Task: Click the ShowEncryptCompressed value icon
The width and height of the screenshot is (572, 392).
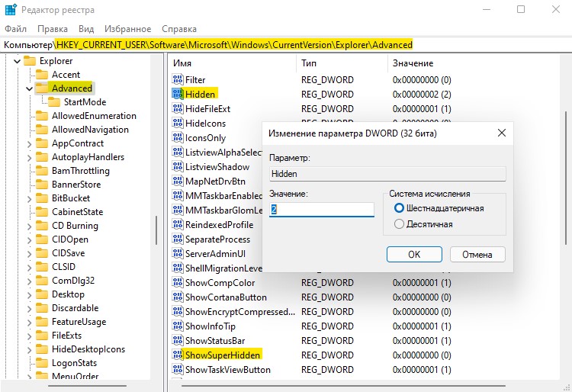Action: point(178,311)
